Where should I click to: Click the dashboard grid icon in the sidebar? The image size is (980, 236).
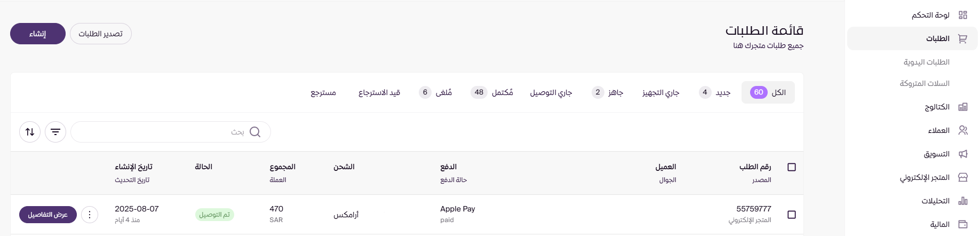962,15
